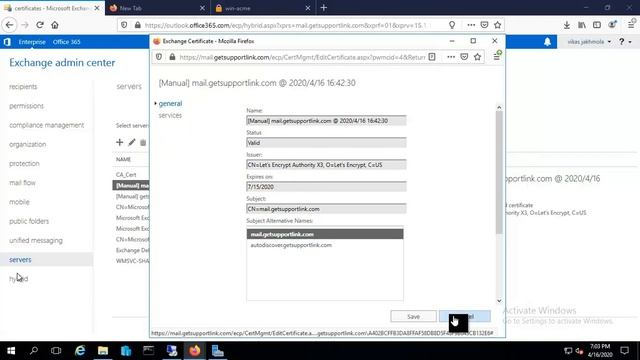The width and height of the screenshot is (640, 360).
Task: Click the popup window address bar
Action: [x=302, y=57]
